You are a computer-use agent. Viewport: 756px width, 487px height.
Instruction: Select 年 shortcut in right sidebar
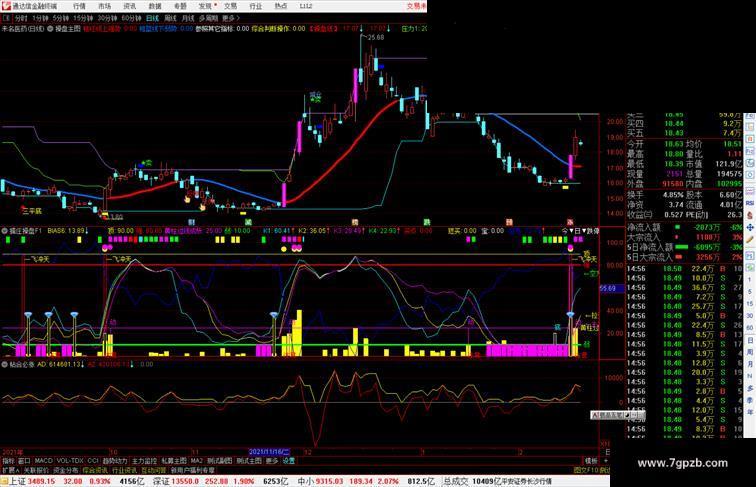coord(750,412)
